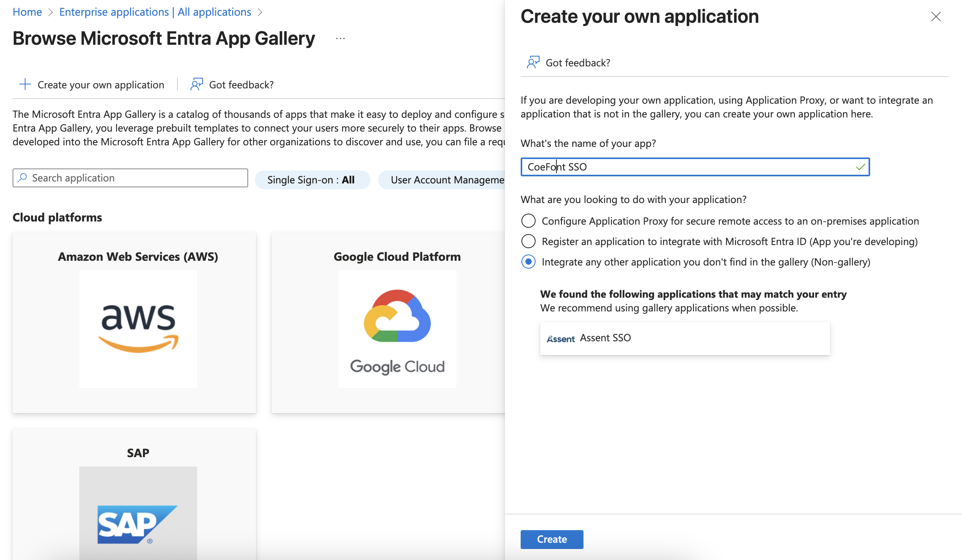Click the SAP card title

tap(138, 453)
